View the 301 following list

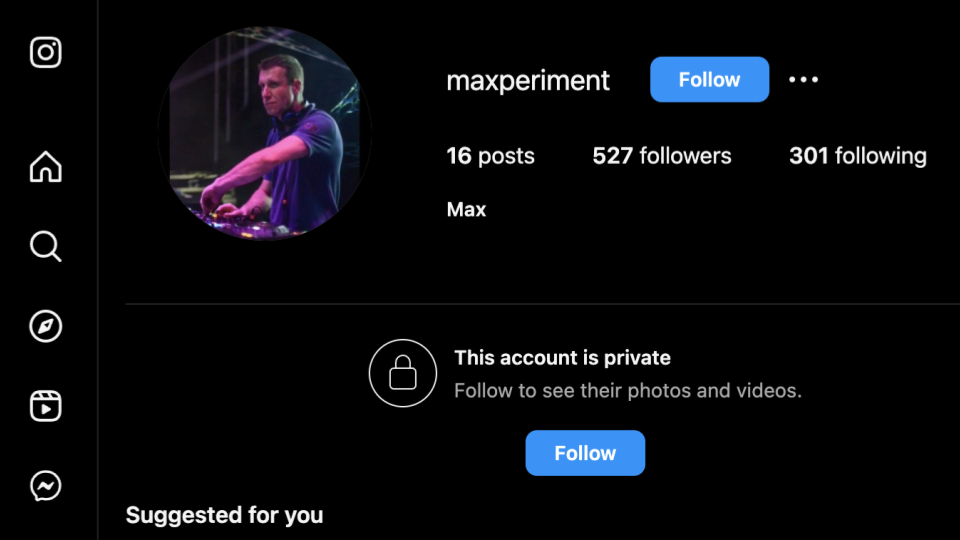click(858, 156)
